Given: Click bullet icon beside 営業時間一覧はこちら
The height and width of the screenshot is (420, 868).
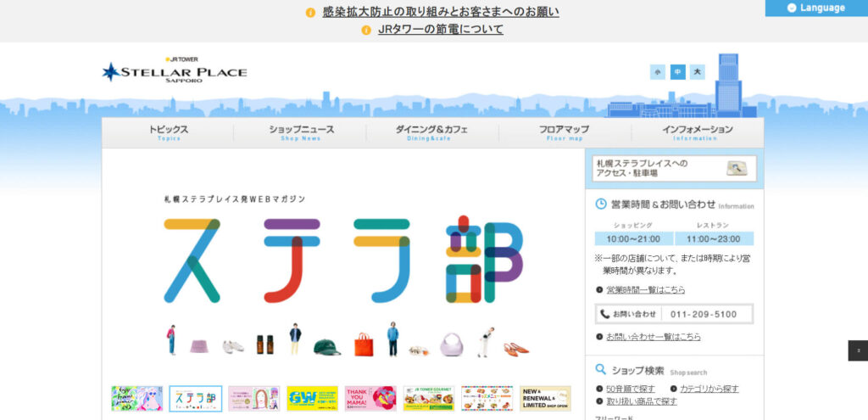Looking at the screenshot, I should tap(599, 290).
